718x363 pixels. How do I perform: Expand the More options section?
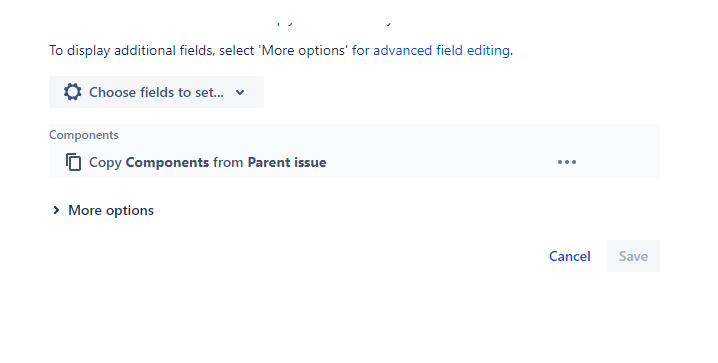[x=103, y=210]
